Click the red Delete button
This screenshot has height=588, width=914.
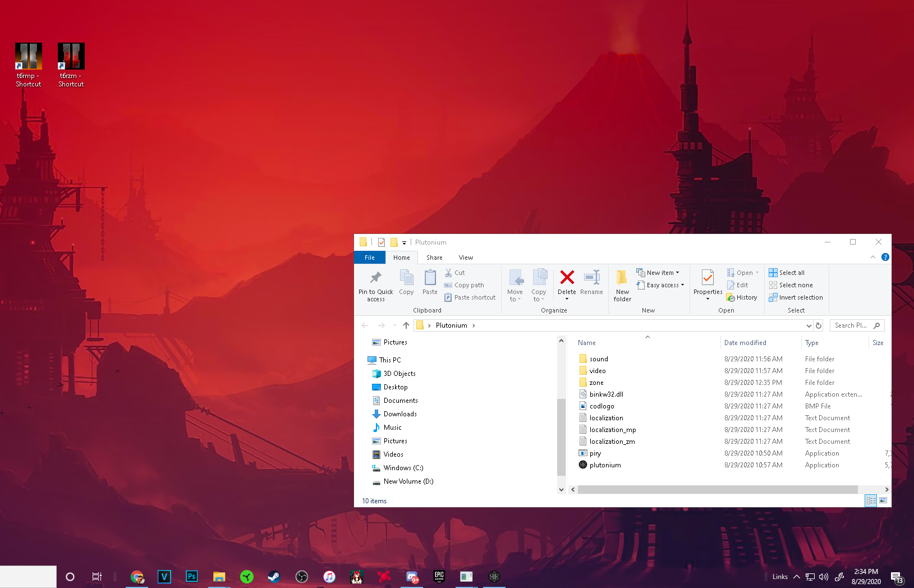(567, 286)
